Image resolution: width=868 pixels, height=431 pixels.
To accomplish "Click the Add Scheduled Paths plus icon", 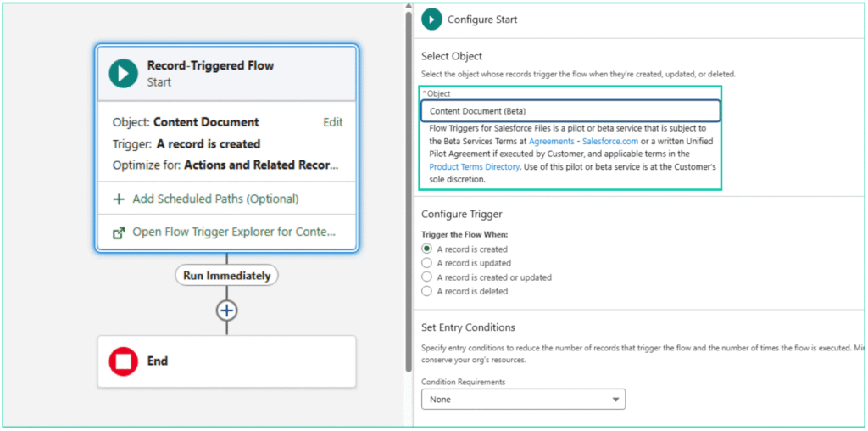I will tap(119, 199).
